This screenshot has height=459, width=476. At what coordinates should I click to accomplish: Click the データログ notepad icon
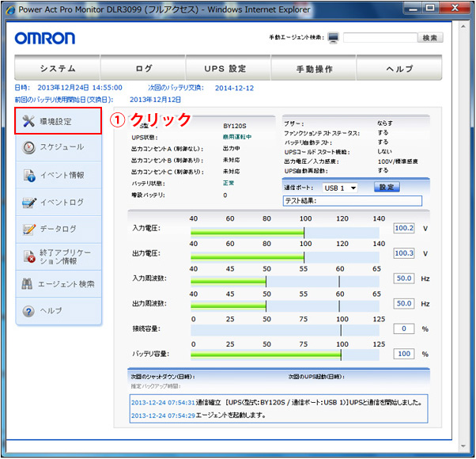click(x=28, y=229)
